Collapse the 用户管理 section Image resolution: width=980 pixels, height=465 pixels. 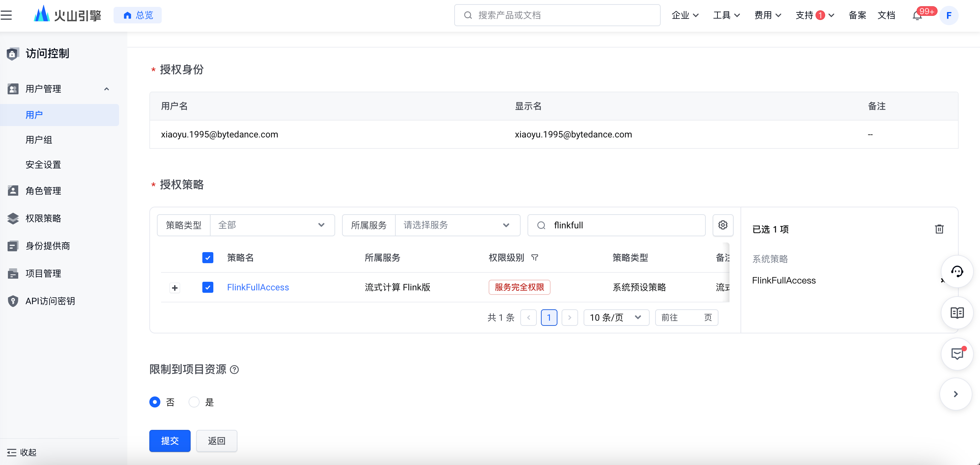(x=107, y=89)
